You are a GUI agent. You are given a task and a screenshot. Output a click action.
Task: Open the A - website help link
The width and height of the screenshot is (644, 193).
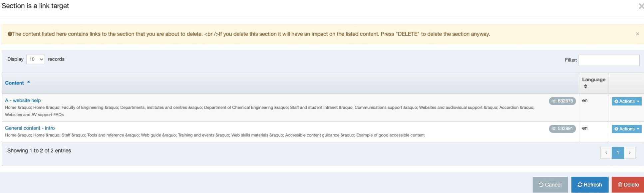(x=23, y=100)
